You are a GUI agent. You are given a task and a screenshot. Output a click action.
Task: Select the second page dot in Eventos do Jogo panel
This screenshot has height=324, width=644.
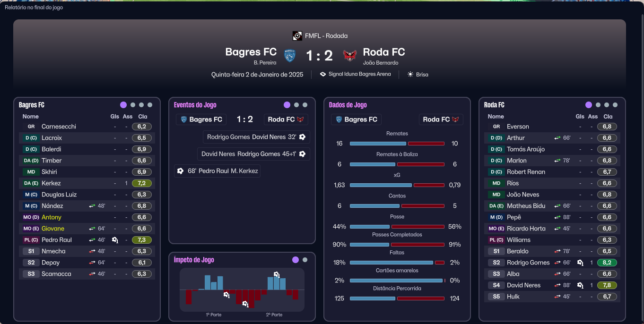tap(296, 105)
